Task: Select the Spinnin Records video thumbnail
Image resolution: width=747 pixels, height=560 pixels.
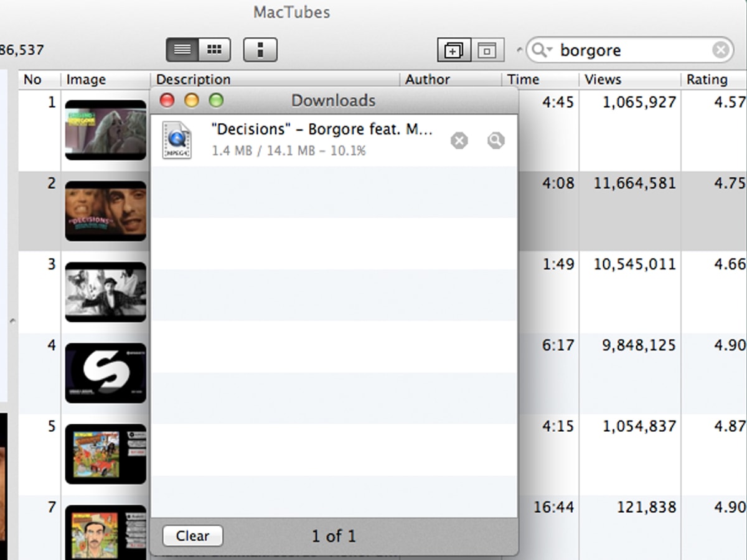Action: (x=105, y=373)
